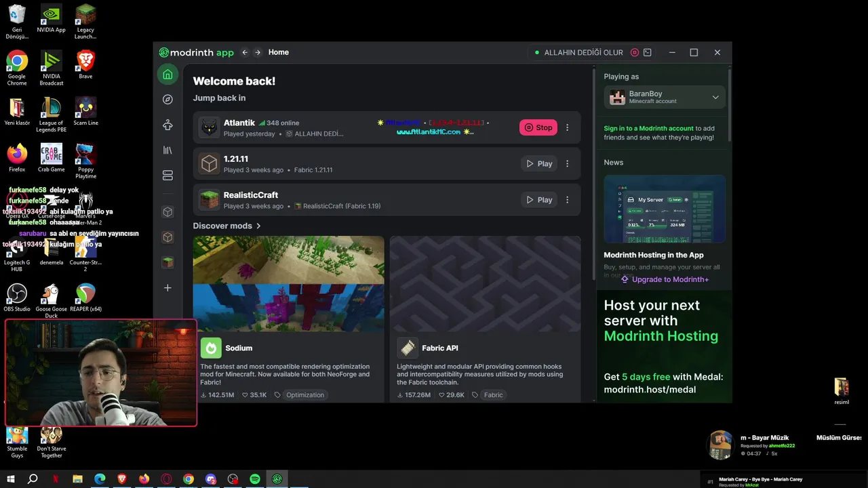
Task: Open the Library icon in sidebar
Action: coord(167,150)
